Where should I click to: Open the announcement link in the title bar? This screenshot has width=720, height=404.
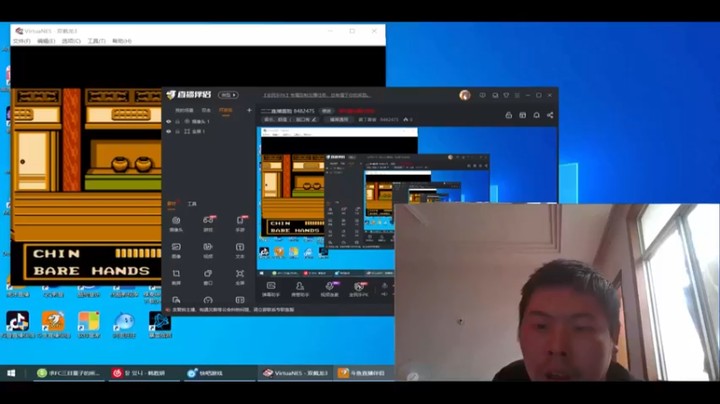pyautogui.click(x=316, y=95)
